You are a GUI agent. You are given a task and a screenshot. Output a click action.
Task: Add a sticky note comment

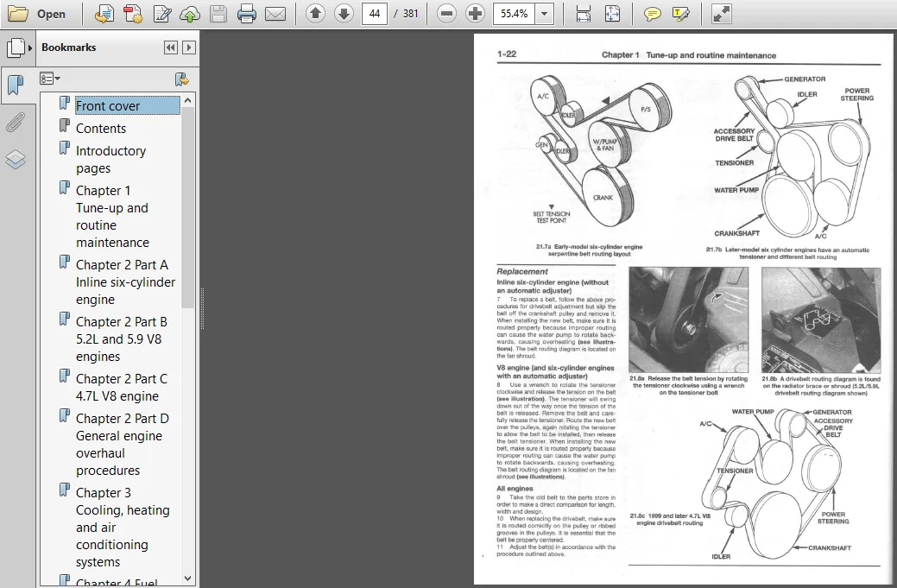tap(652, 14)
